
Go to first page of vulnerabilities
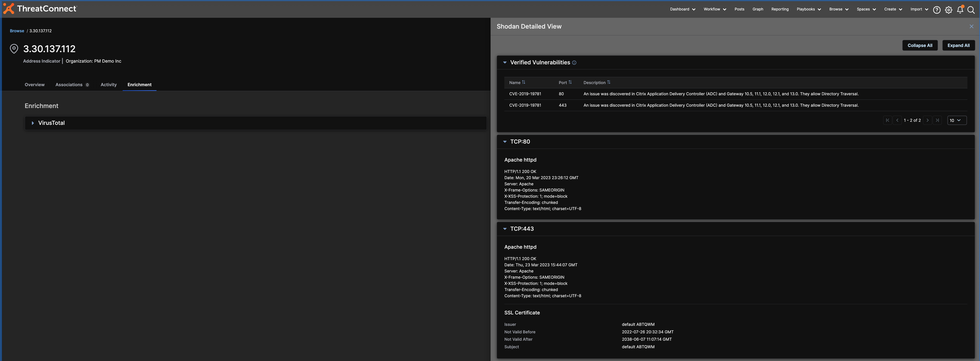(x=887, y=120)
